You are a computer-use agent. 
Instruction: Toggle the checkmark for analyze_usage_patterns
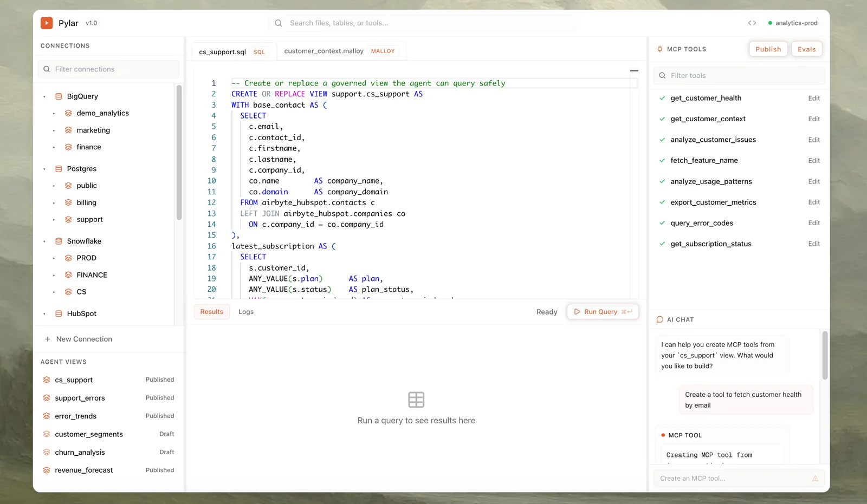[662, 181]
